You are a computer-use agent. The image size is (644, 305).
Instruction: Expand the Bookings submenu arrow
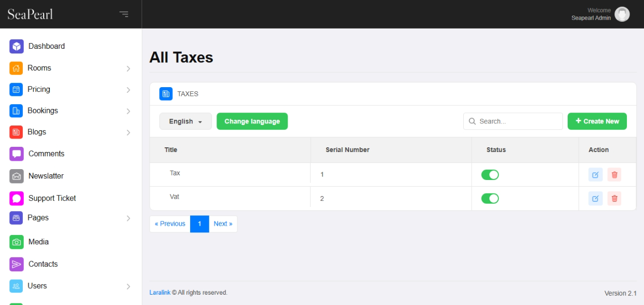tap(128, 111)
